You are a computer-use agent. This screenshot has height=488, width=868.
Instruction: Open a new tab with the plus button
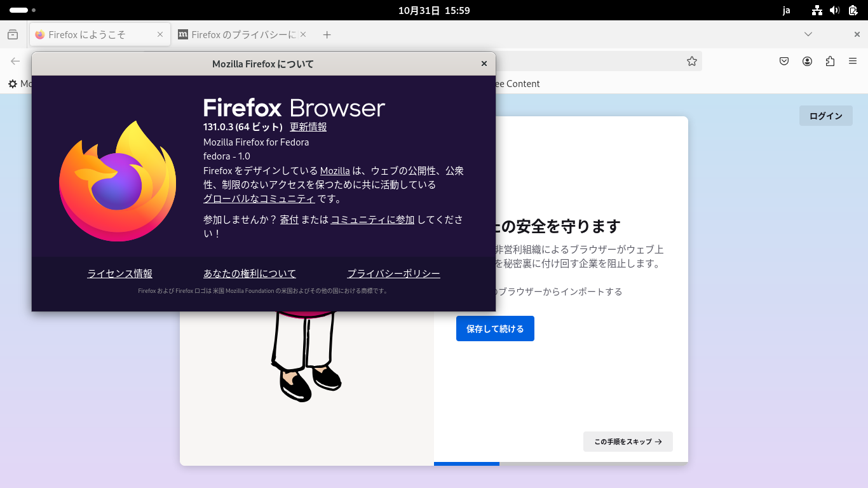pos(327,35)
